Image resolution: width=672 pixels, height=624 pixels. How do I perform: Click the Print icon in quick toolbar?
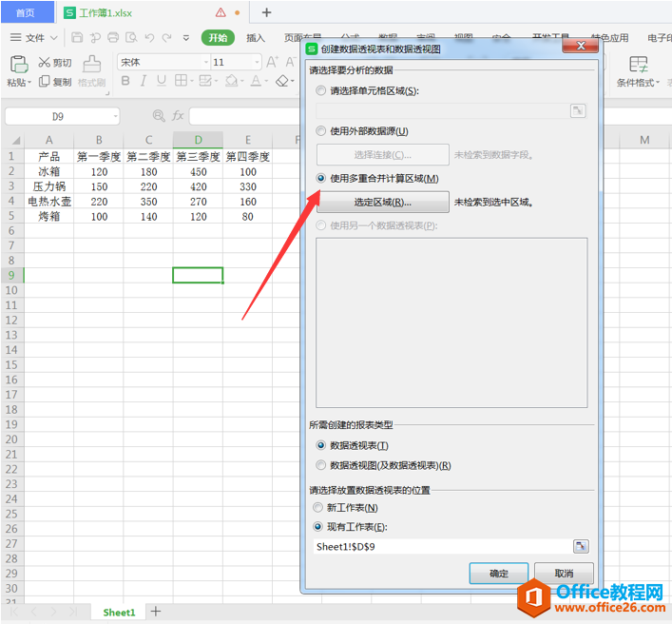113,38
